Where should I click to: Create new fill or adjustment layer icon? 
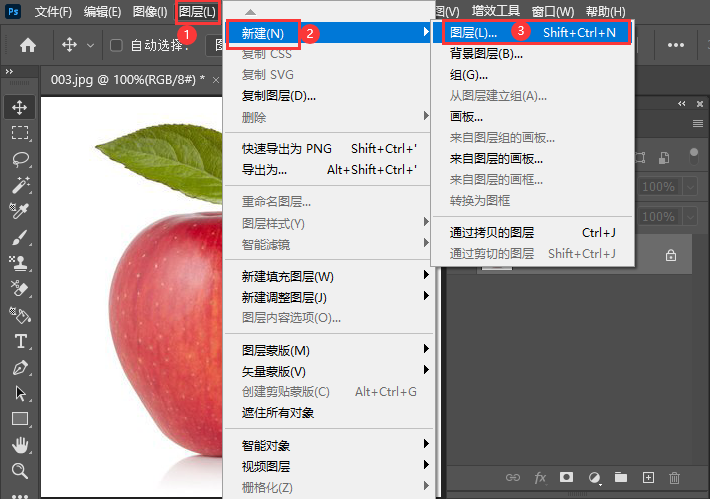(594, 478)
